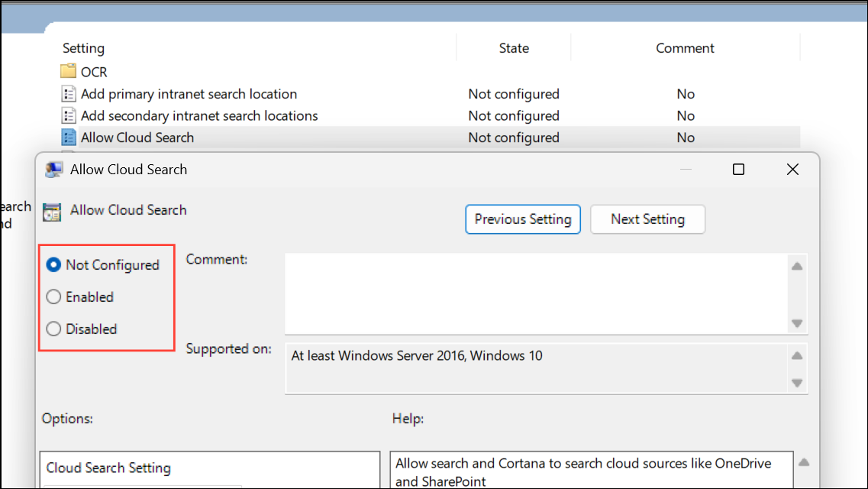Sort by the Setting column header
This screenshot has width=868, height=489.
(x=83, y=48)
